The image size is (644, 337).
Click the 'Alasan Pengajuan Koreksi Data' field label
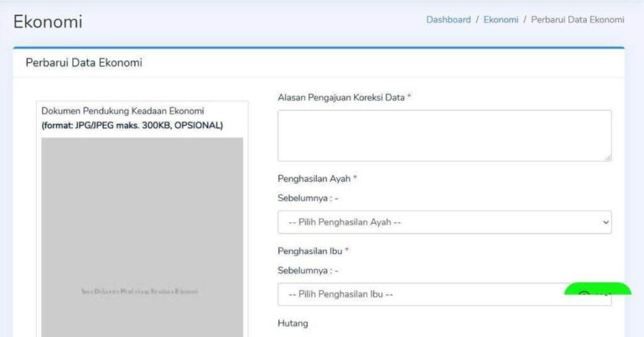click(341, 97)
